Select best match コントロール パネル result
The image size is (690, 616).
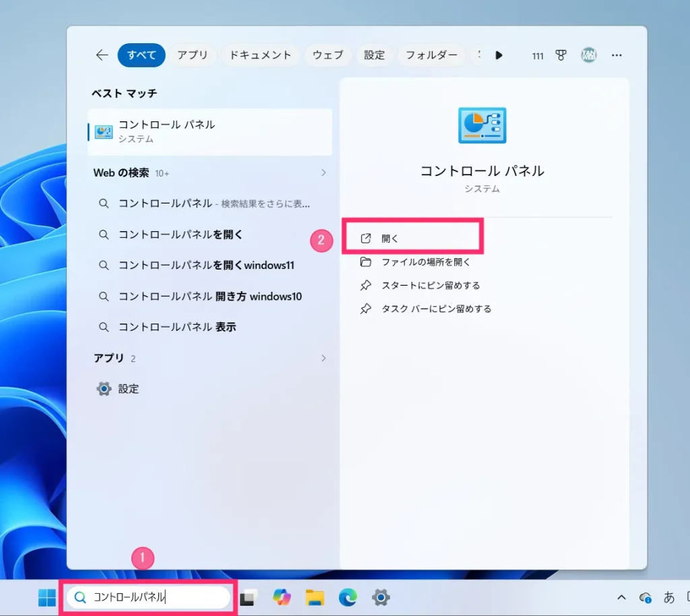click(x=210, y=132)
